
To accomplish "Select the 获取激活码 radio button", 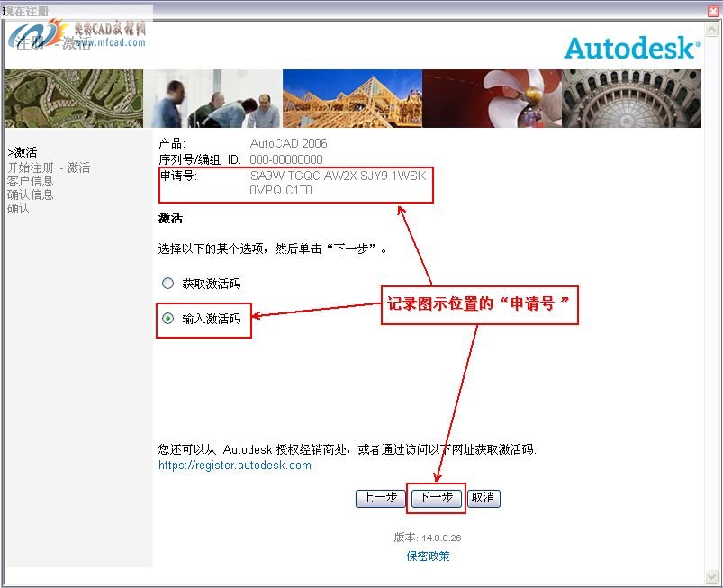I will coord(167,283).
